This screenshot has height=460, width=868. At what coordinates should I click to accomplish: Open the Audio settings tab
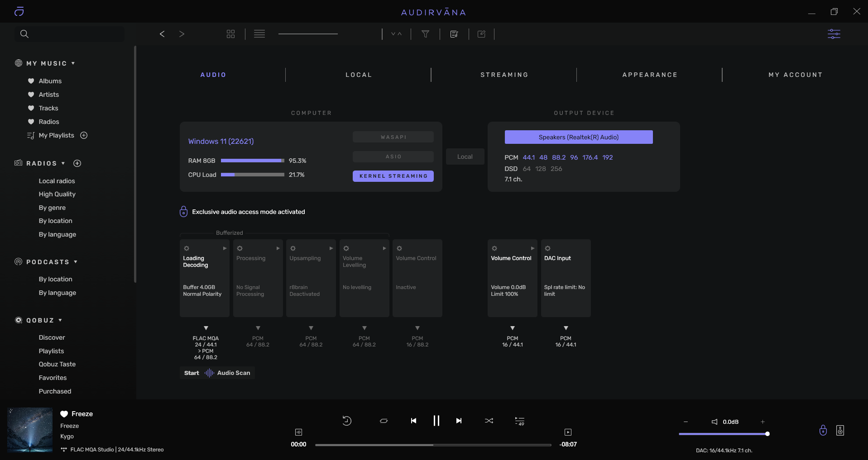213,75
